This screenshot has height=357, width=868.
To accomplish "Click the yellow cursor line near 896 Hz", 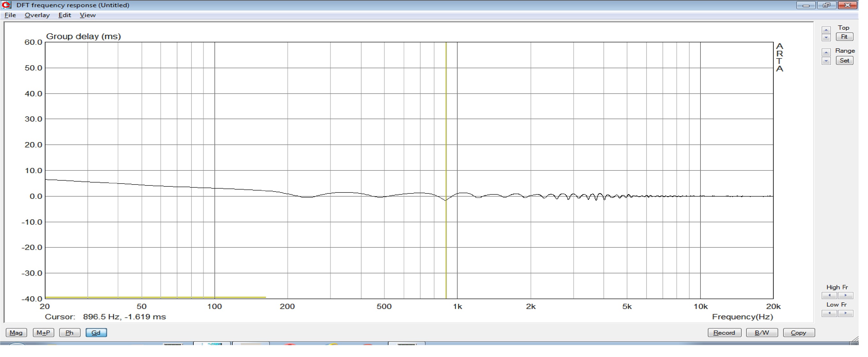I will click(446, 135).
